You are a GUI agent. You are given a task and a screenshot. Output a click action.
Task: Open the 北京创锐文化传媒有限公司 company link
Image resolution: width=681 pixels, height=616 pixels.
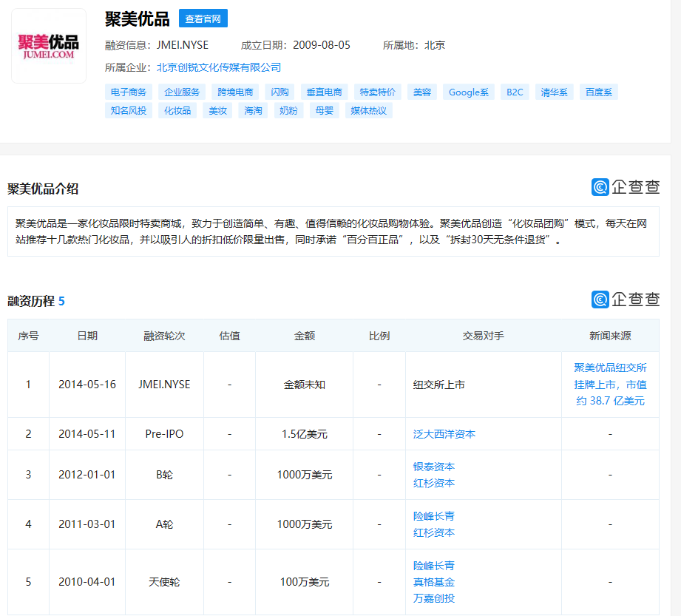219,67
